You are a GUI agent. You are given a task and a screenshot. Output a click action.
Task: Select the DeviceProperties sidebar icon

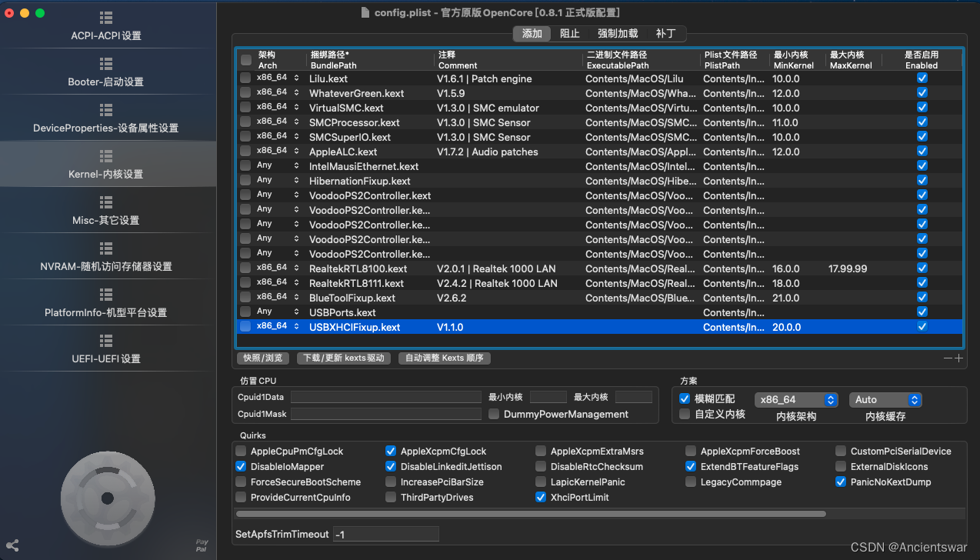106,111
